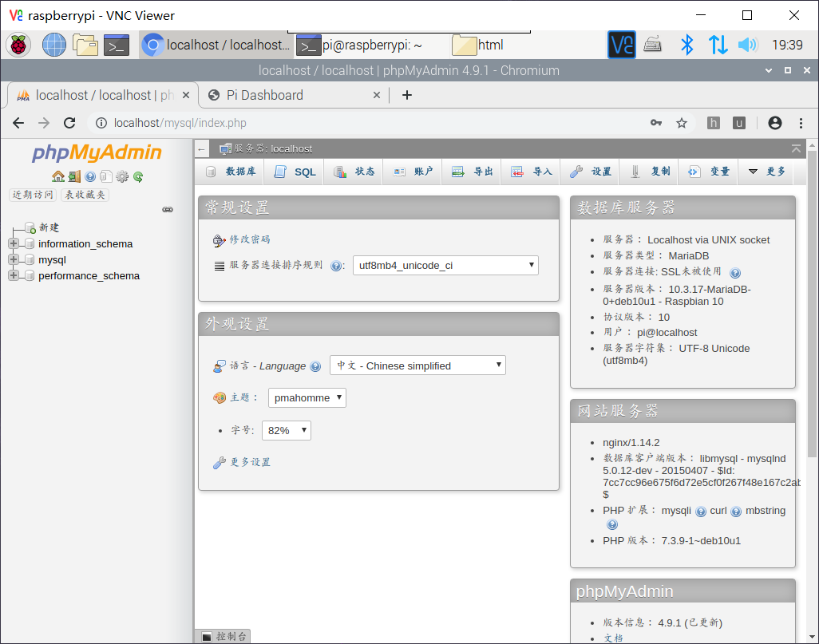
Task: Click the VNC server tray icon
Action: coord(622,45)
